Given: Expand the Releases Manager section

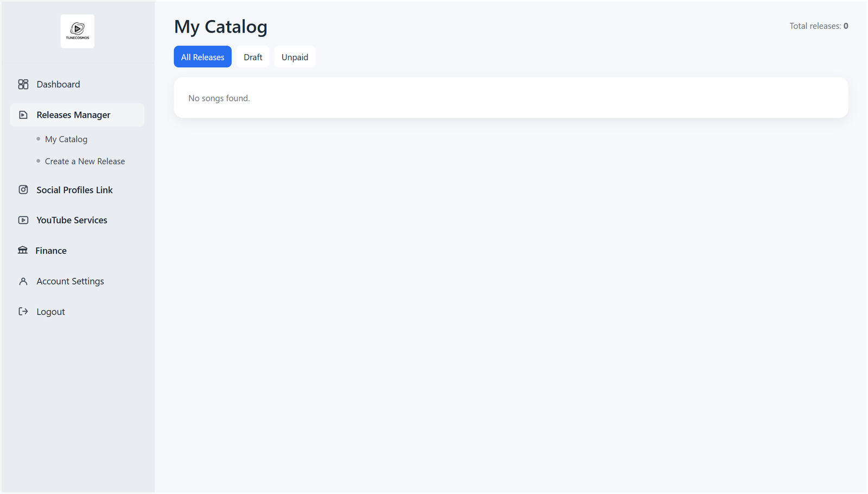Looking at the screenshot, I should point(73,115).
